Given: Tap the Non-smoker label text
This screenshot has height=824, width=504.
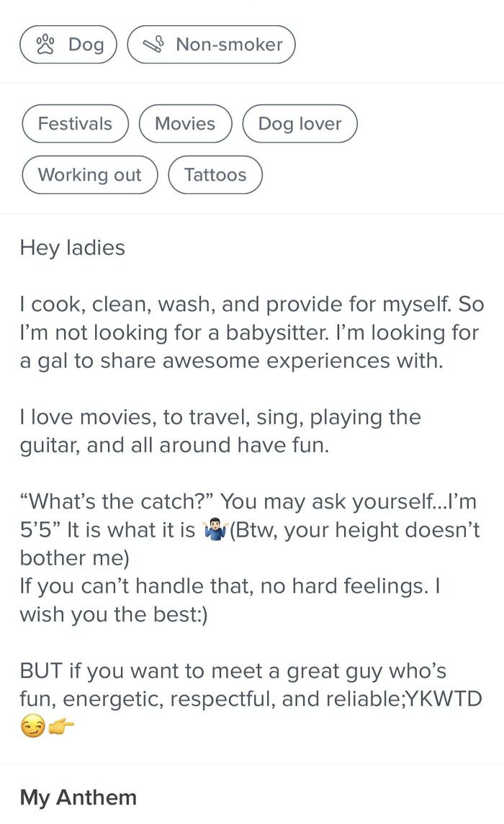Looking at the screenshot, I should (x=229, y=45).
